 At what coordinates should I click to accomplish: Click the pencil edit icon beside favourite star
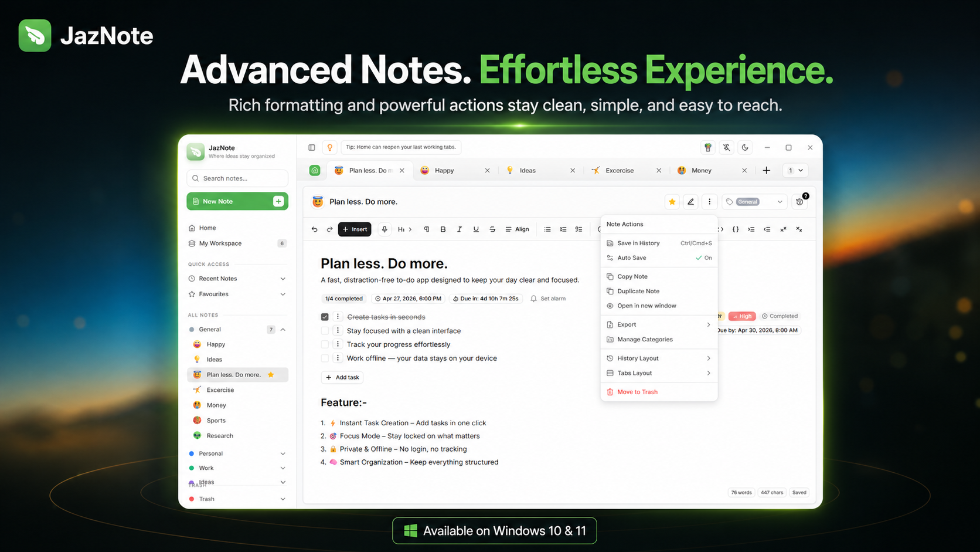coord(691,202)
